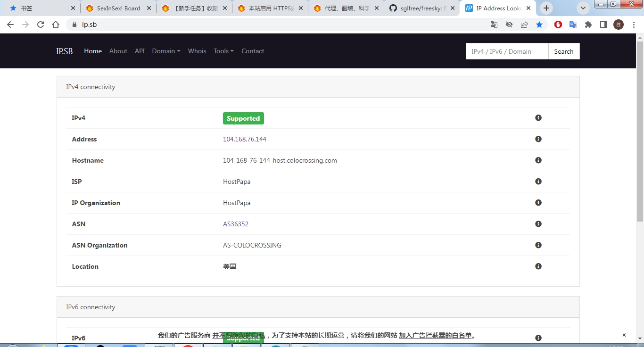Close the sglfree/freesky tab

(x=453, y=8)
